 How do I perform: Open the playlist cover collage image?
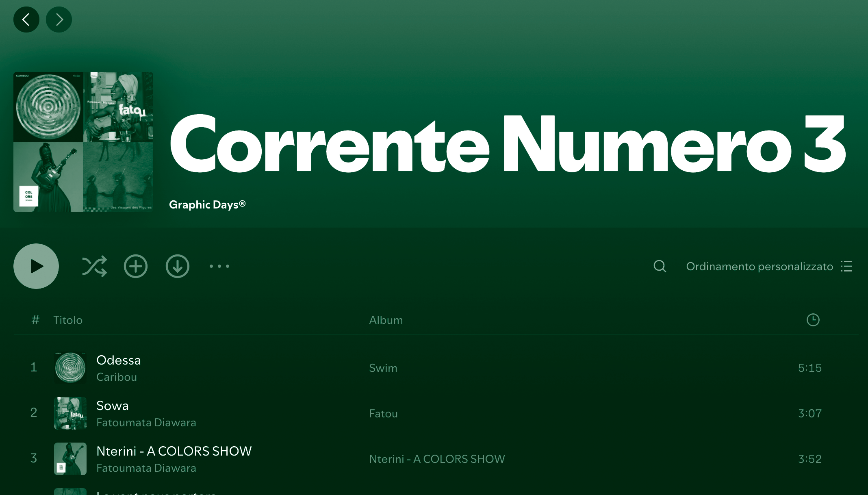coord(83,142)
